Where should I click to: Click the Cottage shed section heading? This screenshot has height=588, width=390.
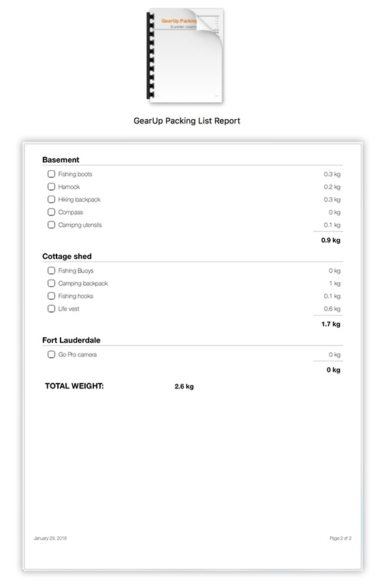click(x=67, y=256)
